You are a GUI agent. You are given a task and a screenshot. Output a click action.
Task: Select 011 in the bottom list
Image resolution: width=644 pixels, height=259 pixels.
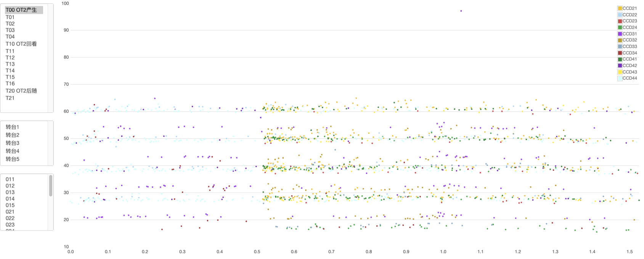click(10, 179)
